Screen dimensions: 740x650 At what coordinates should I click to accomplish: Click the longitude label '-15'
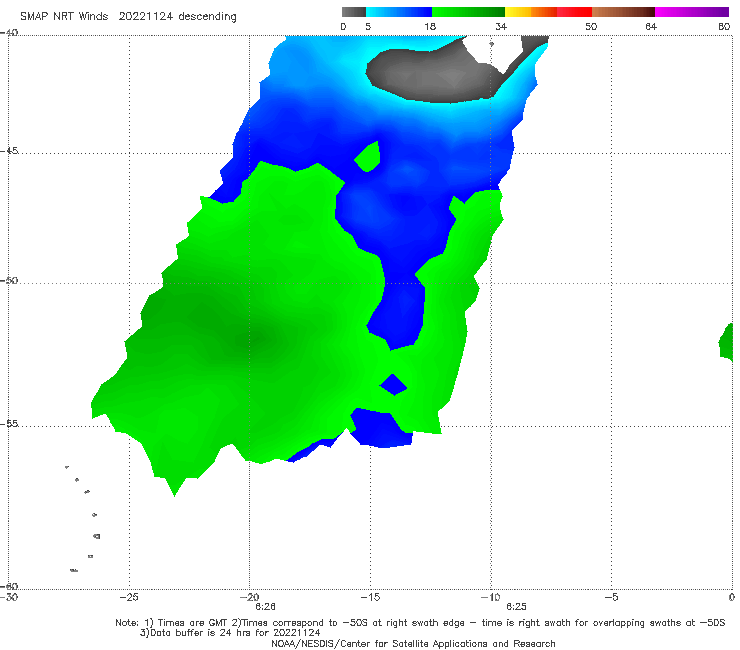(370, 597)
